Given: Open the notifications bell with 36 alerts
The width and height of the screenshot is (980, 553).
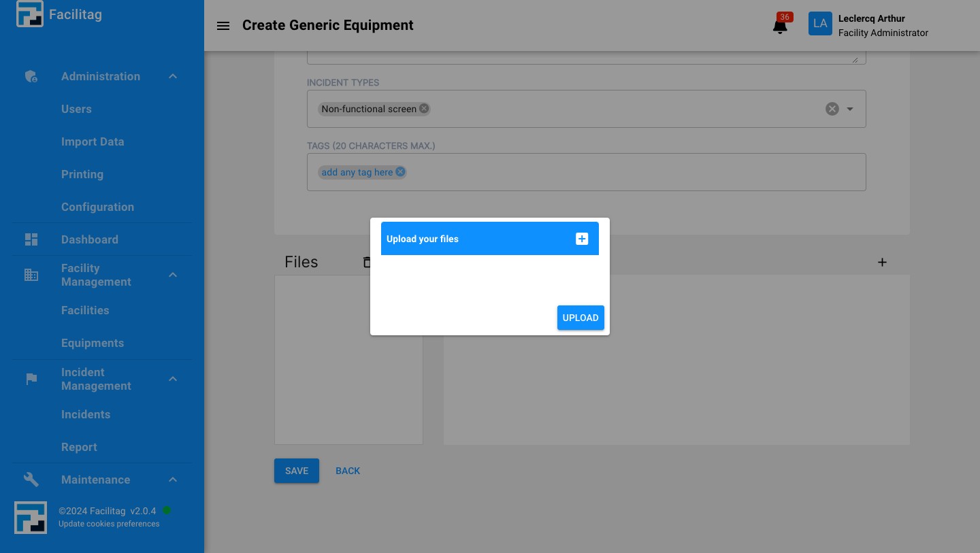Looking at the screenshot, I should (x=779, y=24).
